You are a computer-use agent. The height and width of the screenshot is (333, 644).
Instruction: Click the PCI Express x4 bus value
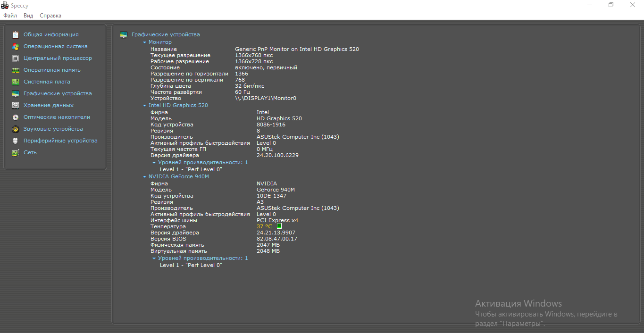click(277, 220)
